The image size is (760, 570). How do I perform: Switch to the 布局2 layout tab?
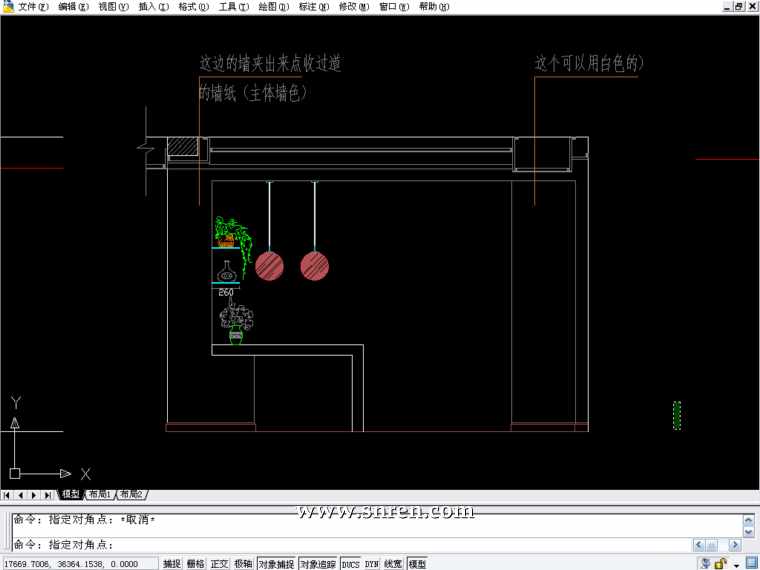(131, 494)
